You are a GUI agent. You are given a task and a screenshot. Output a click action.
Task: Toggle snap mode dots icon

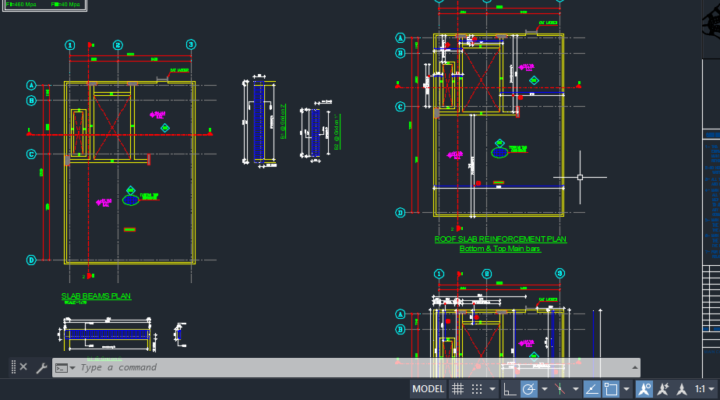coord(477,389)
